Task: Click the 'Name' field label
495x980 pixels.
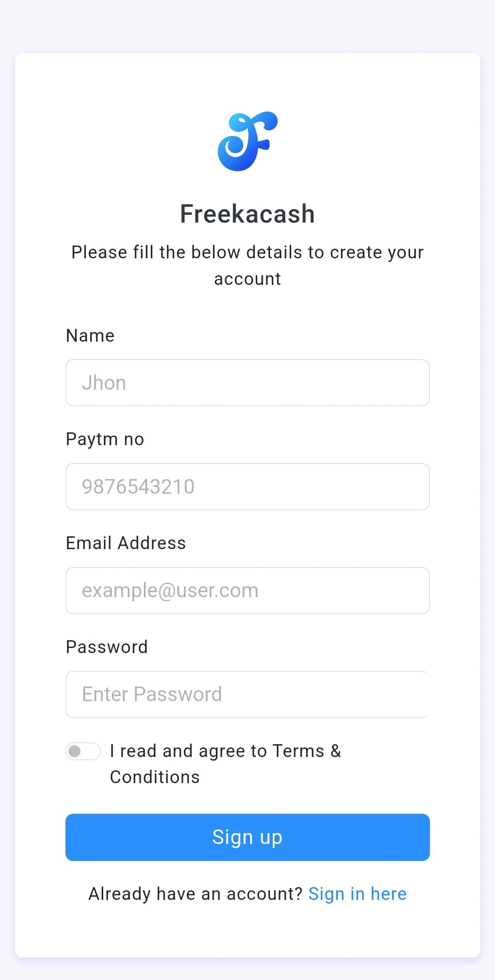Action: pos(90,336)
